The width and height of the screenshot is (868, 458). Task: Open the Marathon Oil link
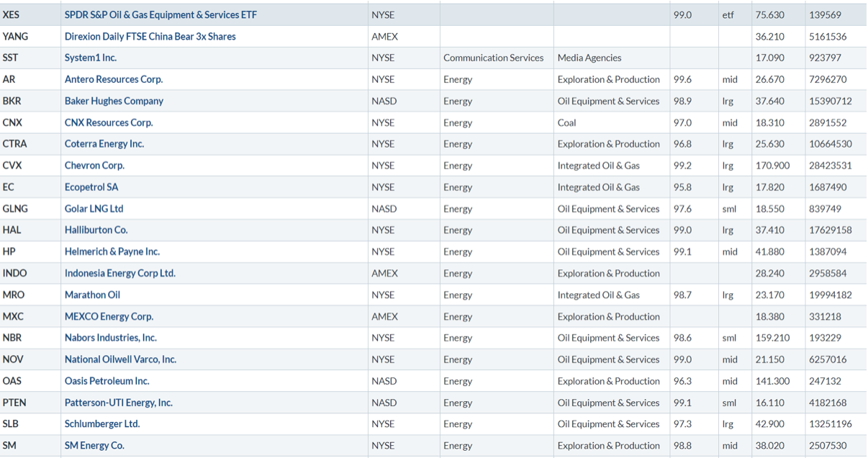[x=92, y=295]
